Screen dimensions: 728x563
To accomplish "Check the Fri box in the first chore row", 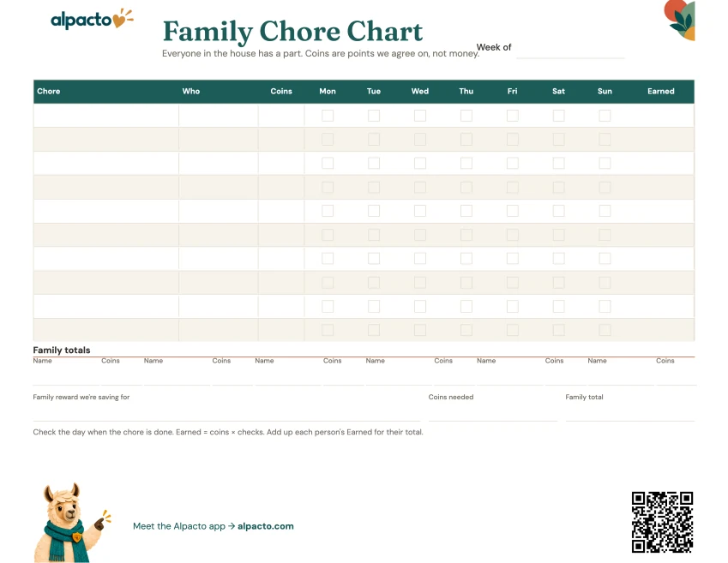I will pyautogui.click(x=513, y=115).
